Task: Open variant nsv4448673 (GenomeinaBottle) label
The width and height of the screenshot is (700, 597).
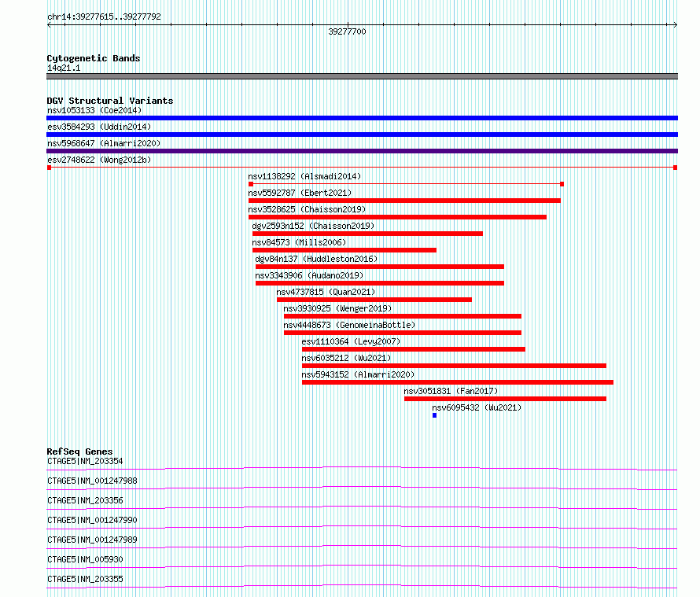Action: coord(349,325)
